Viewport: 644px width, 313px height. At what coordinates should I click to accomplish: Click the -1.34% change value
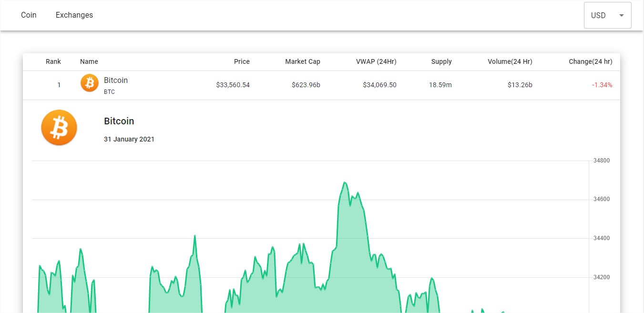click(x=602, y=85)
